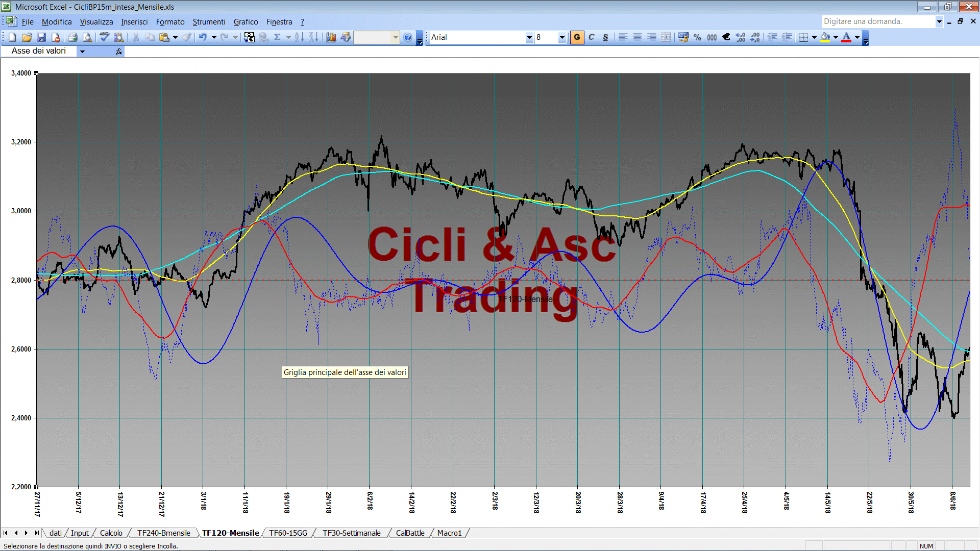The height and width of the screenshot is (551, 980).
Task: Cut selection with the scissors icon
Action: (136, 37)
